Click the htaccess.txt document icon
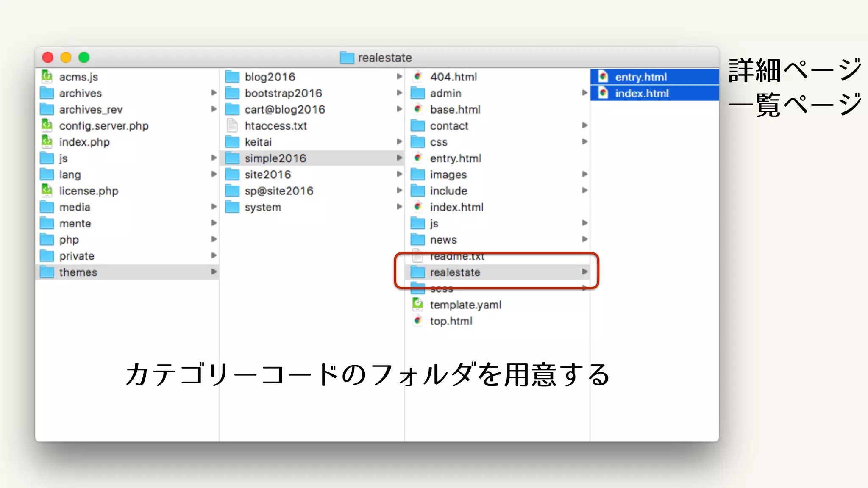The height and width of the screenshot is (488, 868). tap(232, 125)
